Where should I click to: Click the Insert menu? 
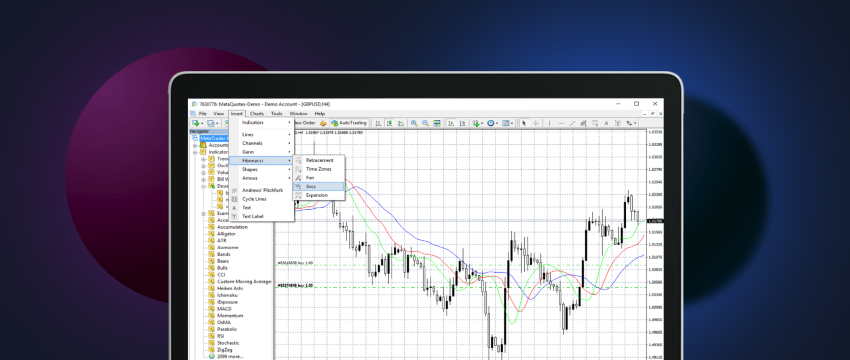(x=237, y=114)
